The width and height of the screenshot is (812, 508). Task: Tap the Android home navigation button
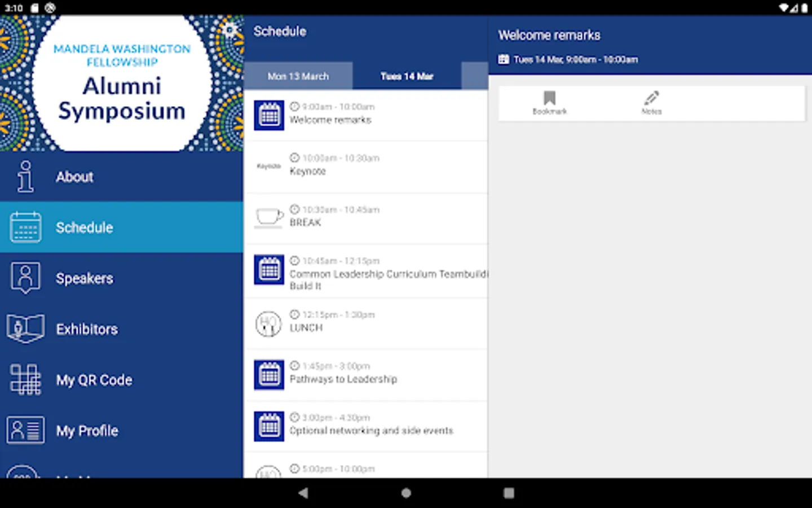(x=406, y=493)
